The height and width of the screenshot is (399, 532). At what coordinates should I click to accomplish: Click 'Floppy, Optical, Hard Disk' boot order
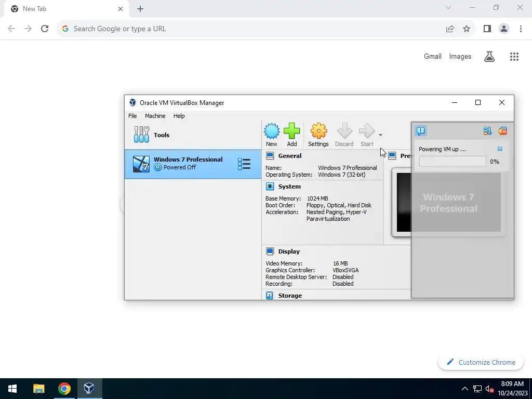[339, 205]
